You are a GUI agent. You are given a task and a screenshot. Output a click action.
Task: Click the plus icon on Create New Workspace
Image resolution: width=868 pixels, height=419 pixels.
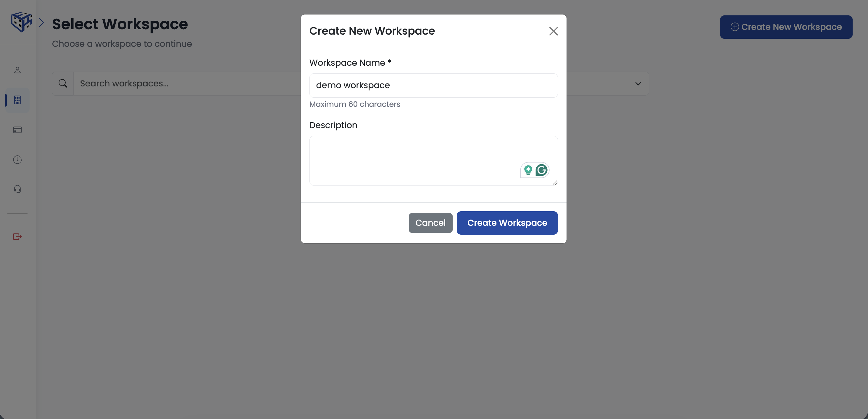click(x=735, y=27)
